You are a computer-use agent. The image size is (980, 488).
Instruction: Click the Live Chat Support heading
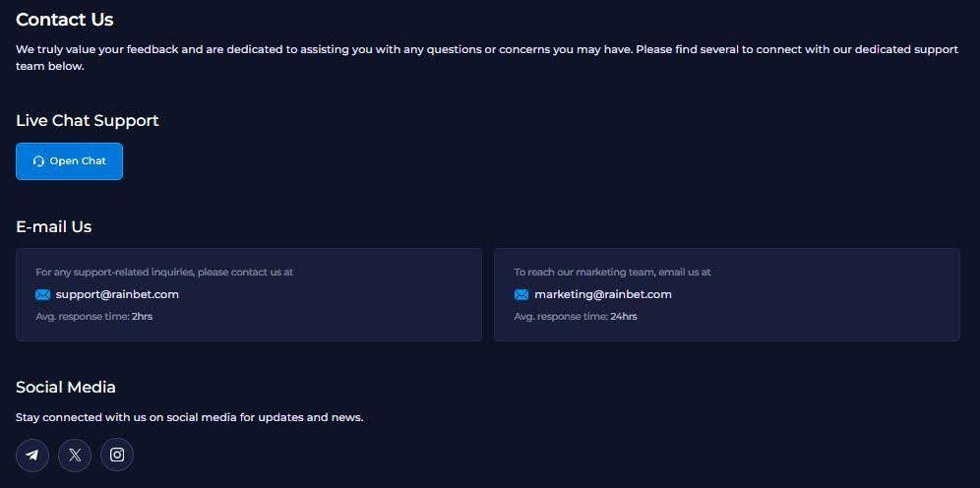(87, 121)
